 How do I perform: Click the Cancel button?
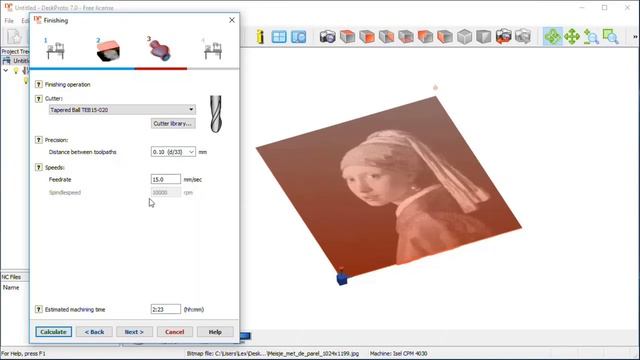175,332
